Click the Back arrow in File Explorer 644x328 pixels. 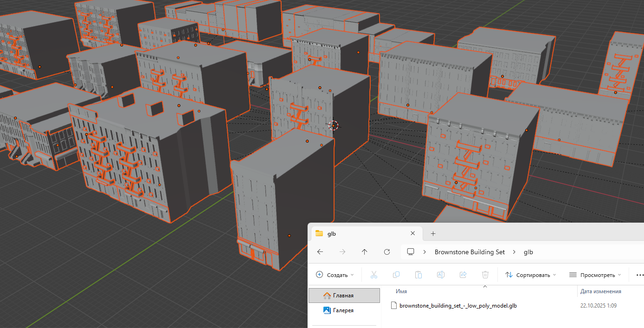tap(320, 252)
